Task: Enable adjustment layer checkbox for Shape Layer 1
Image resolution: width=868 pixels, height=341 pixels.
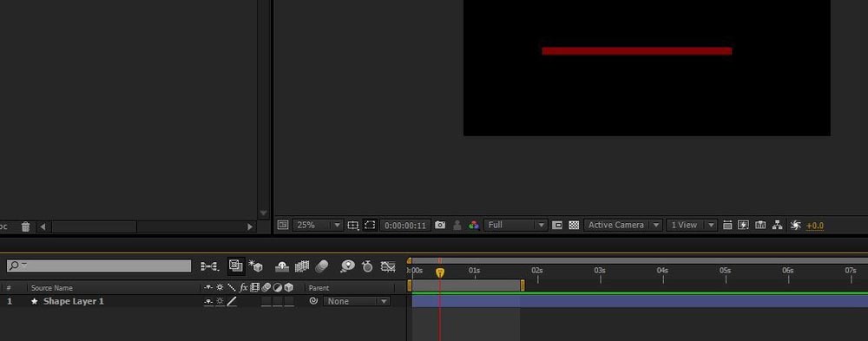Action: coord(278,301)
